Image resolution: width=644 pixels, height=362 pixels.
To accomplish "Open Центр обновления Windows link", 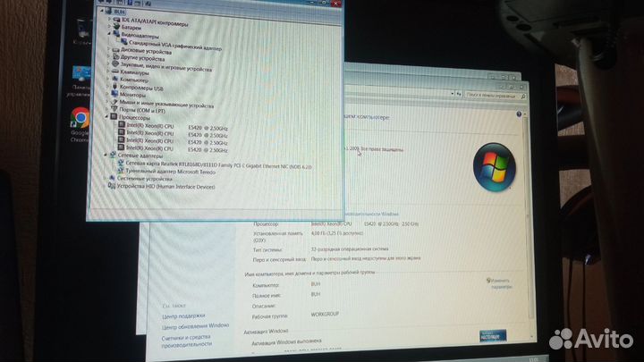I will 193,326.
